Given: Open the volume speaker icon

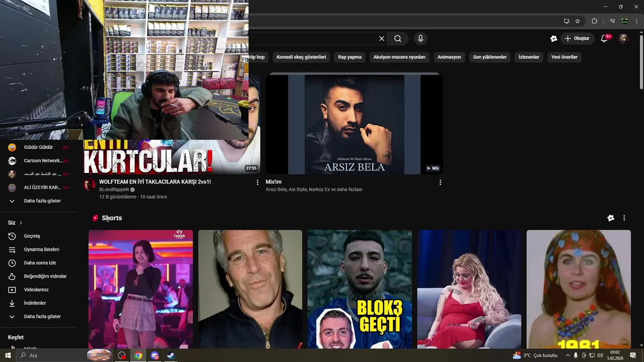Looking at the screenshot, I should point(600,355).
